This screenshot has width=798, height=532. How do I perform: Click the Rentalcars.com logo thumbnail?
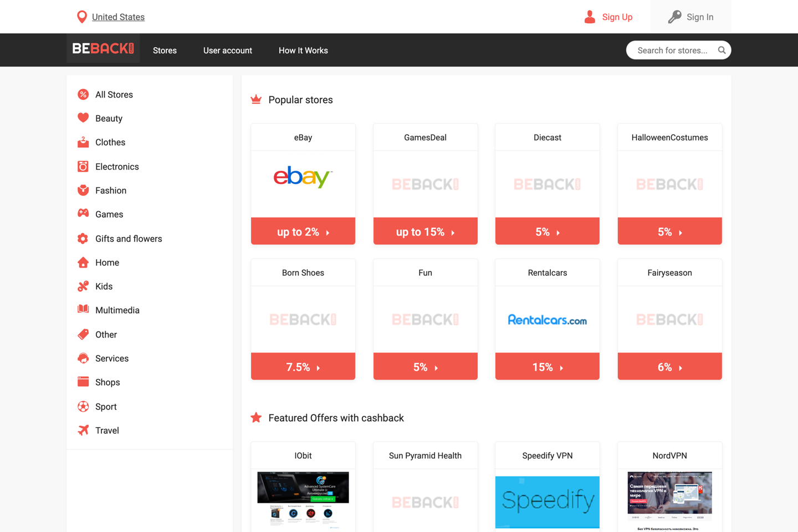point(548,320)
